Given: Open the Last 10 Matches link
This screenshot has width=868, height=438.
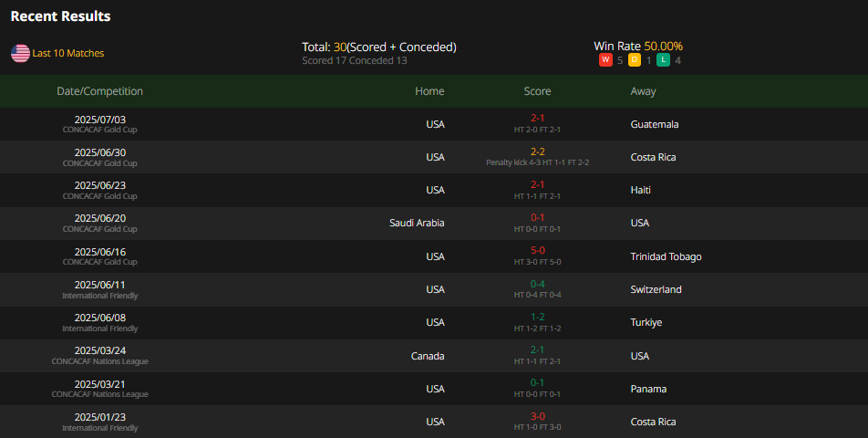Looking at the screenshot, I should coord(68,53).
